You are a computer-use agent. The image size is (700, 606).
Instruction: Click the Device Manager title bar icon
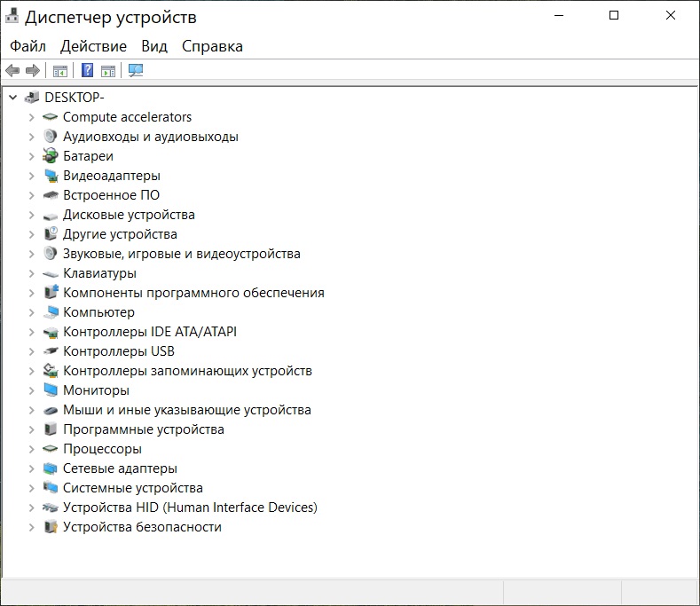pyautogui.click(x=12, y=16)
